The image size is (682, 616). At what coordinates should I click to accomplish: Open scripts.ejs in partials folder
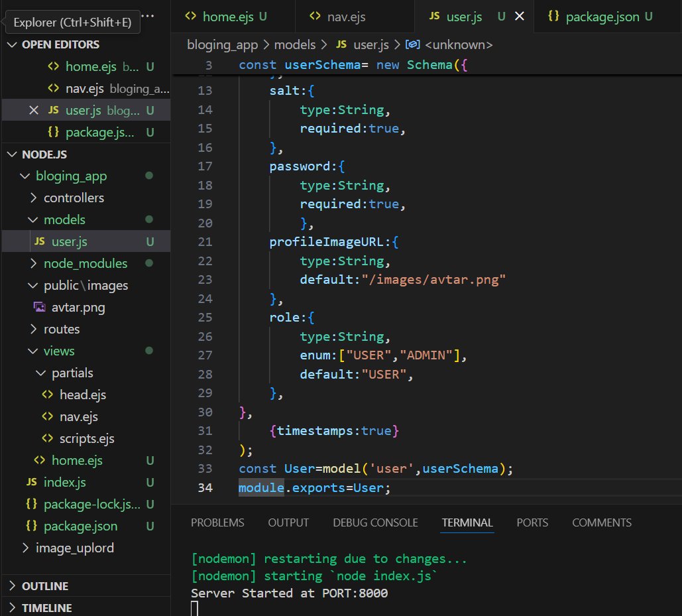coord(86,438)
